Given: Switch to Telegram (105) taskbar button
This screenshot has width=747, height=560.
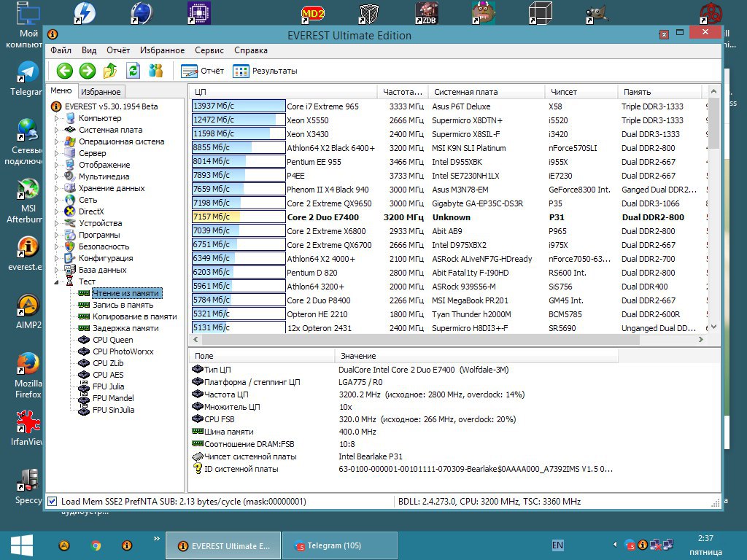Looking at the screenshot, I should [x=340, y=545].
